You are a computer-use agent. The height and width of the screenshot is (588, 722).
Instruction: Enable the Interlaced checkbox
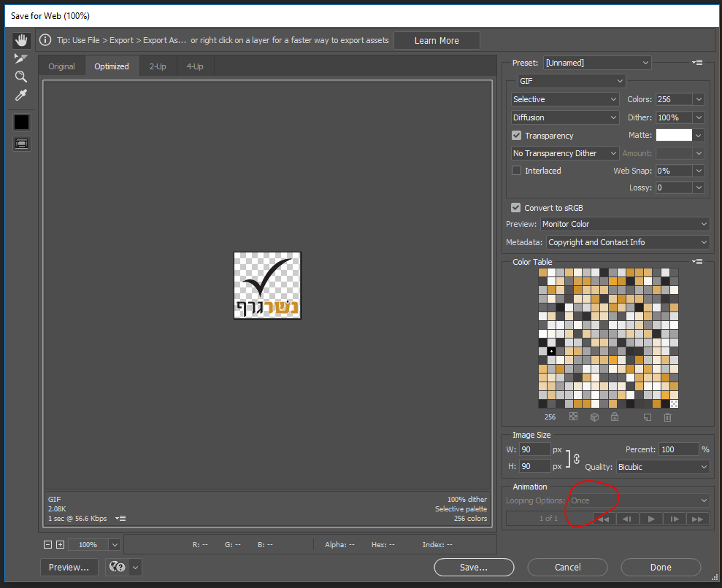516,170
